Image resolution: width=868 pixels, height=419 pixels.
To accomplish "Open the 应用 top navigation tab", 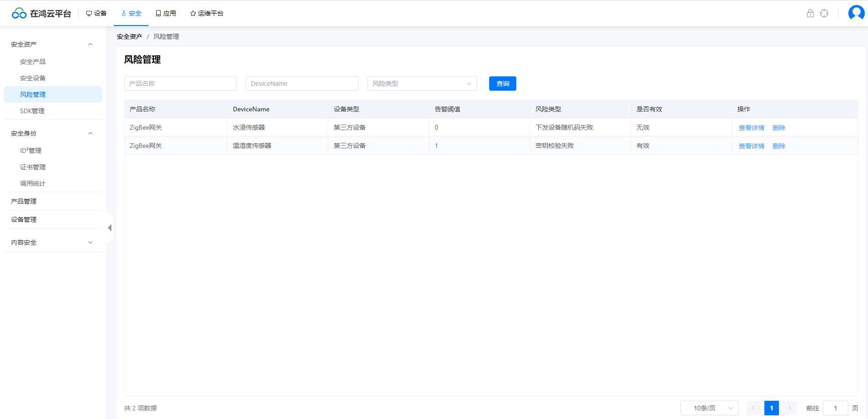I will point(166,13).
